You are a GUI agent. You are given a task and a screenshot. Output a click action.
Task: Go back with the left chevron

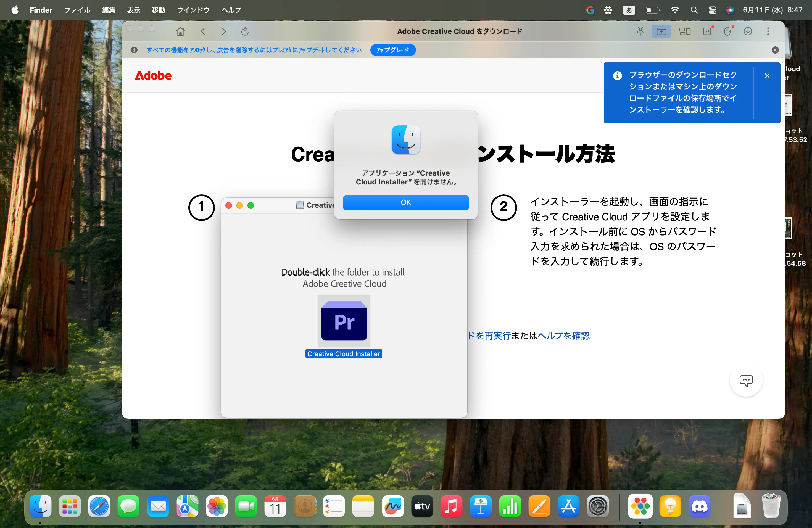tap(203, 31)
